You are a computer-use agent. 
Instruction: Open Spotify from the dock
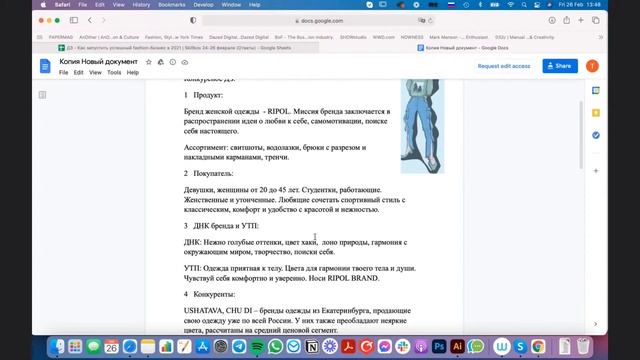coord(257,347)
